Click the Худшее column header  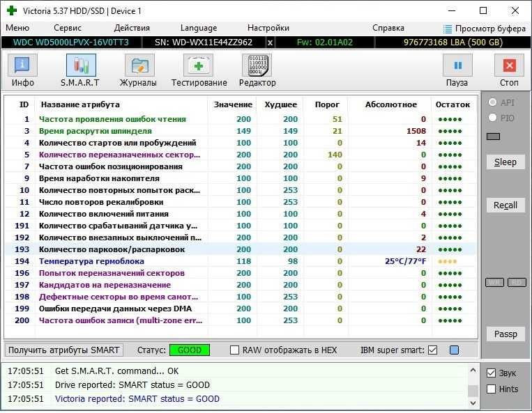(280, 104)
